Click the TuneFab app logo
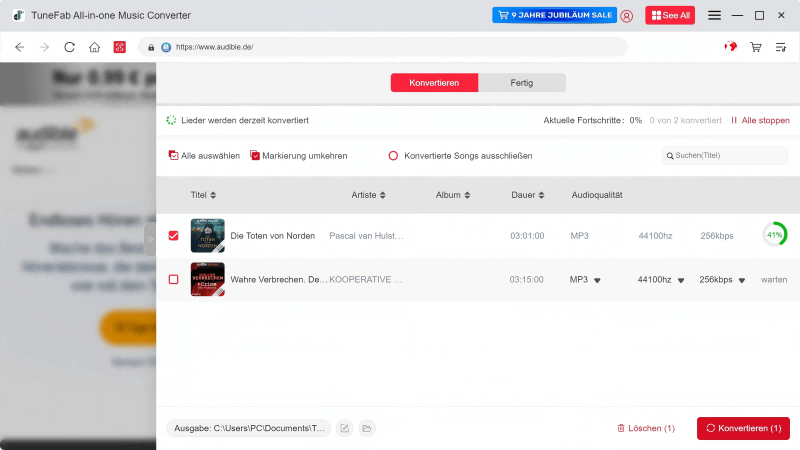Screen dimensions: 800x450 19,15
